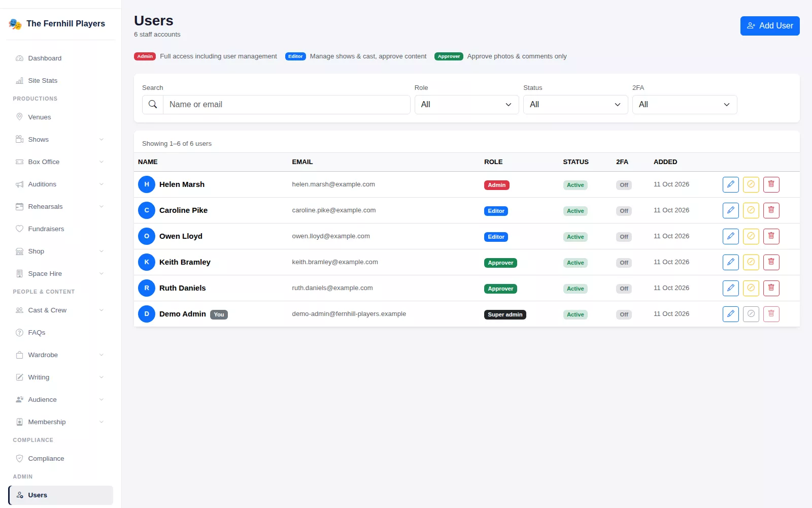
Task: Go to Site Stats page
Action: point(60,81)
